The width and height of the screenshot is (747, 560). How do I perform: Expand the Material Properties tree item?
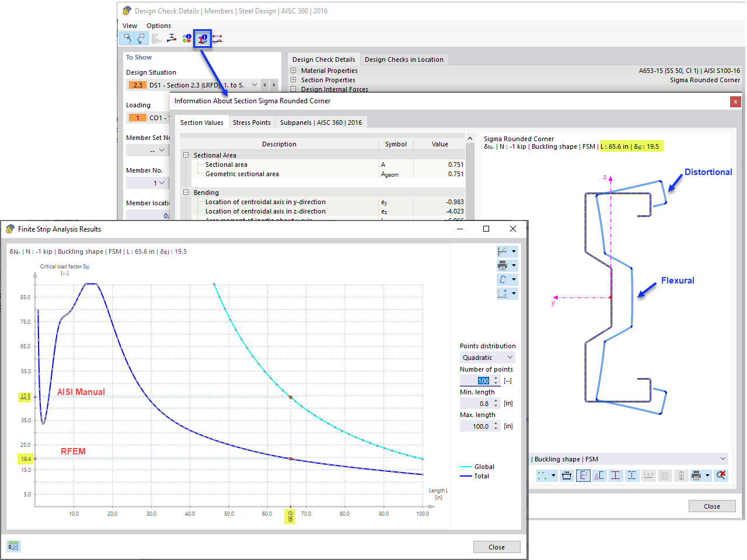pos(293,70)
